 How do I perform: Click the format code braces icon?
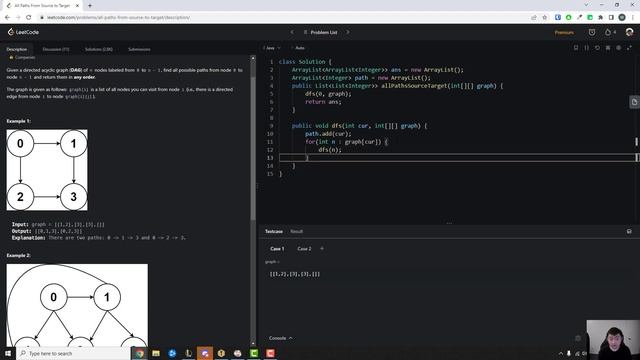tap(587, 48)
